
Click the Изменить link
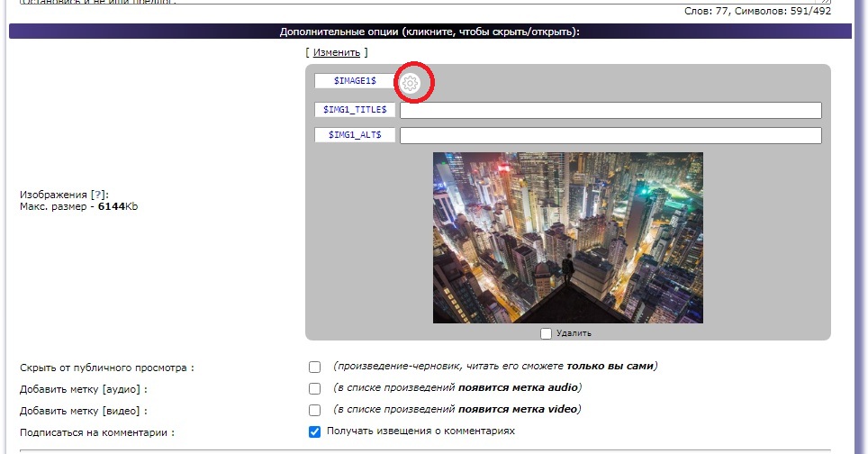pyautogui.click(x=337, y=52)
